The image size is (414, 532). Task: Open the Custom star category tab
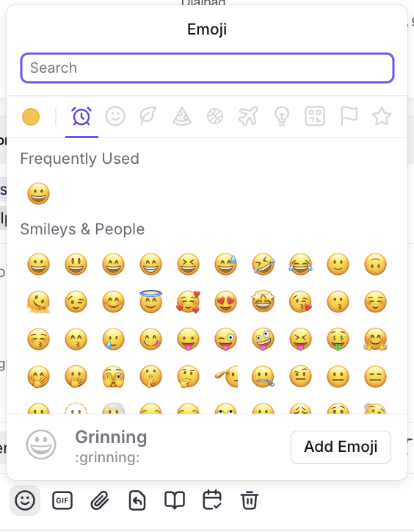(382, 117)
